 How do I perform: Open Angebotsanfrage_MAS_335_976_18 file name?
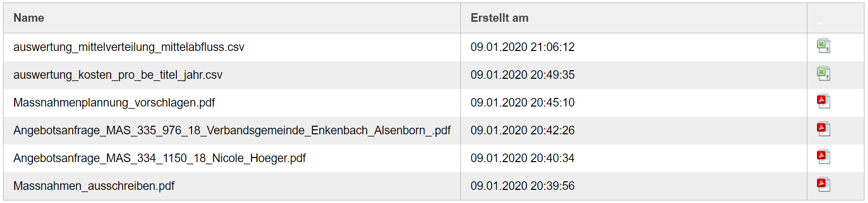tap(232, 131)
